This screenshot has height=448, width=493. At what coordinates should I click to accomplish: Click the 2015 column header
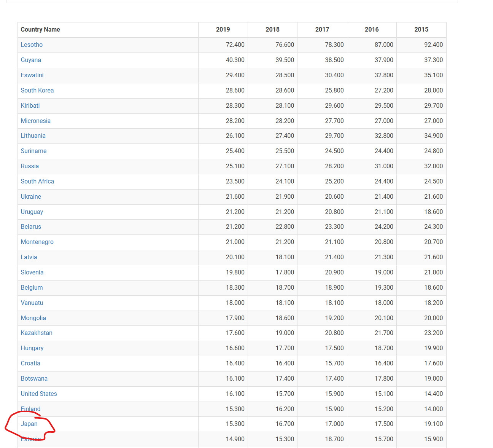coord(421,29)
